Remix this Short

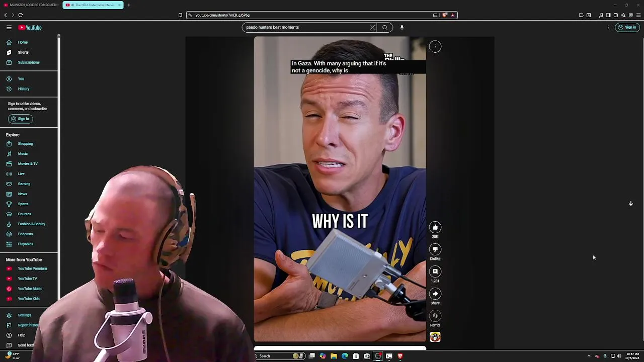[x=435, y=316]
